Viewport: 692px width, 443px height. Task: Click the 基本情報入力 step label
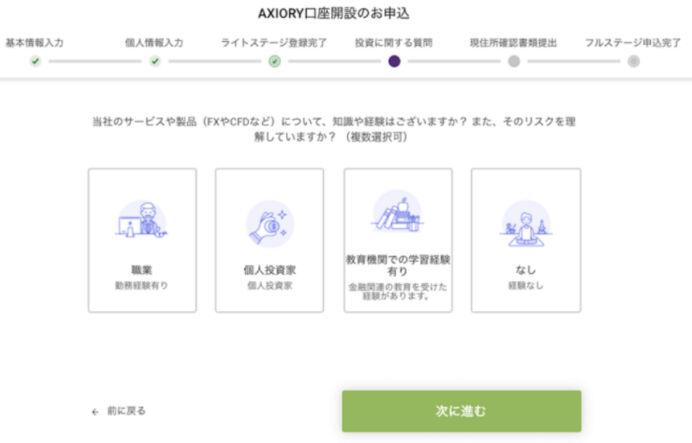tap(34, 43)
